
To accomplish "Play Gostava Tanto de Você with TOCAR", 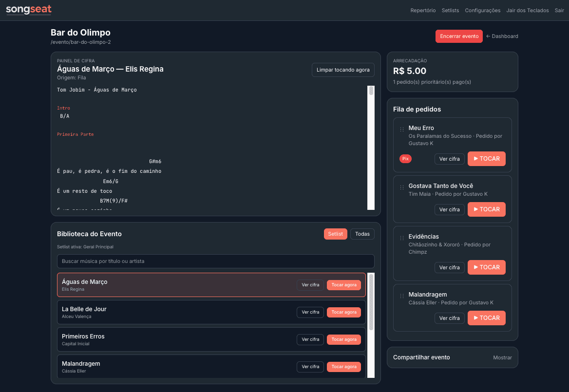I will [x=486, y=209].
